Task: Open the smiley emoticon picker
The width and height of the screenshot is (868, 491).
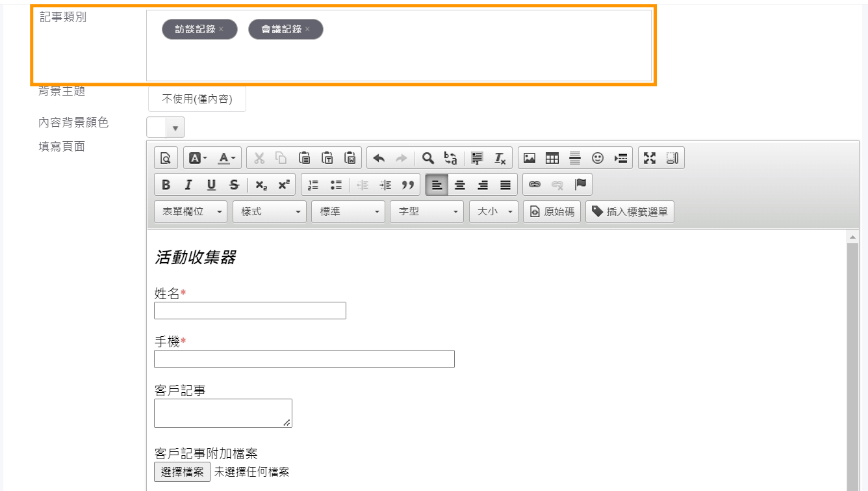Action: click(598, 158)
